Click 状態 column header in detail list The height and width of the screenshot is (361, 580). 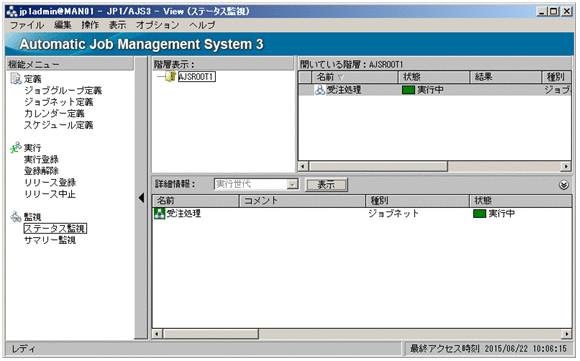521,200
